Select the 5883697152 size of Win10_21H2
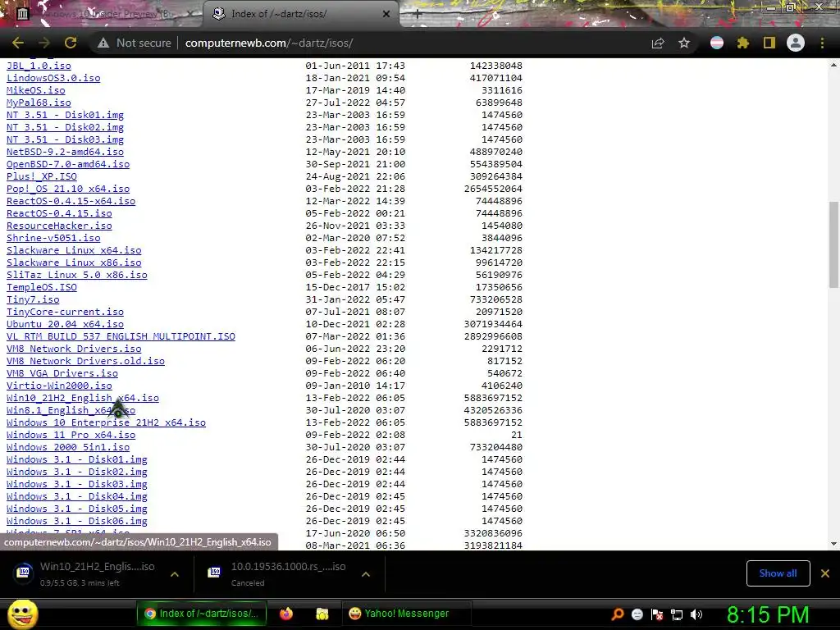The height and width of the screenshot is (630, 840). click(493, 398)
